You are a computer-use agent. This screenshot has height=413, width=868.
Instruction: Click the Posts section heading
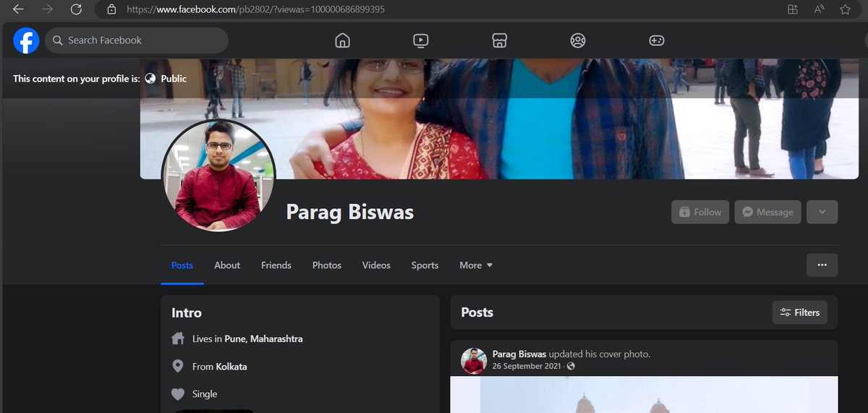pos(477,312)
